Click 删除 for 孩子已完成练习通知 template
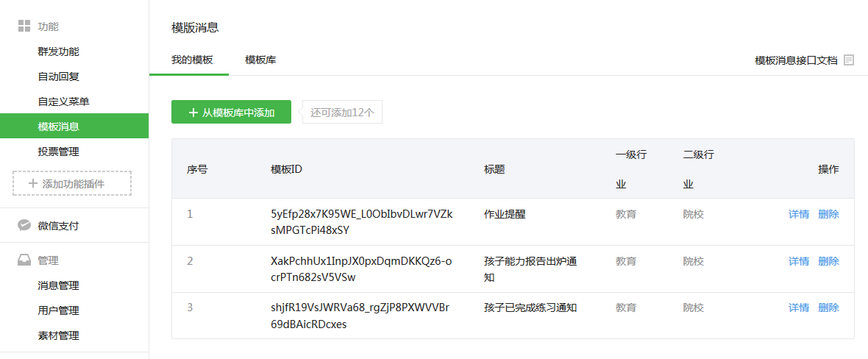868x359 pixels. pos(829,308)
